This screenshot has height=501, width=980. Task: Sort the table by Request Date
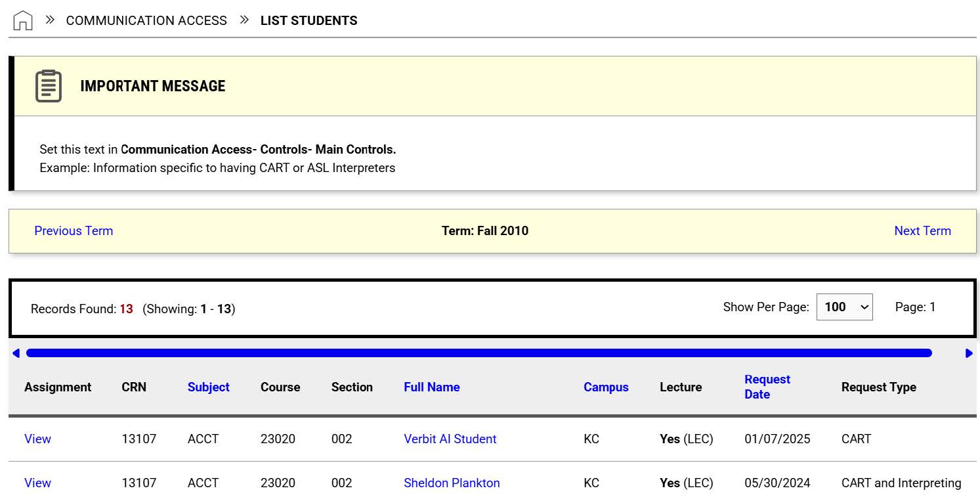pos(767,387)
